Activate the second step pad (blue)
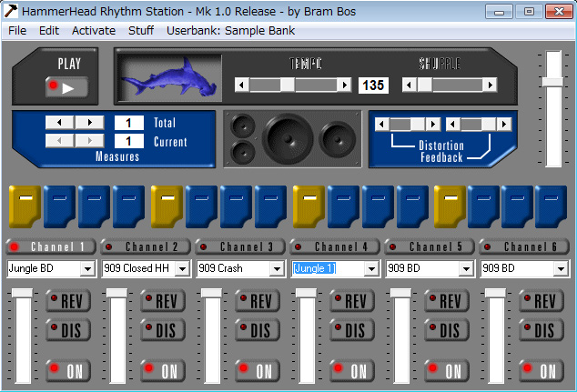This screenshot has height=392, width=577. [59, 206]
